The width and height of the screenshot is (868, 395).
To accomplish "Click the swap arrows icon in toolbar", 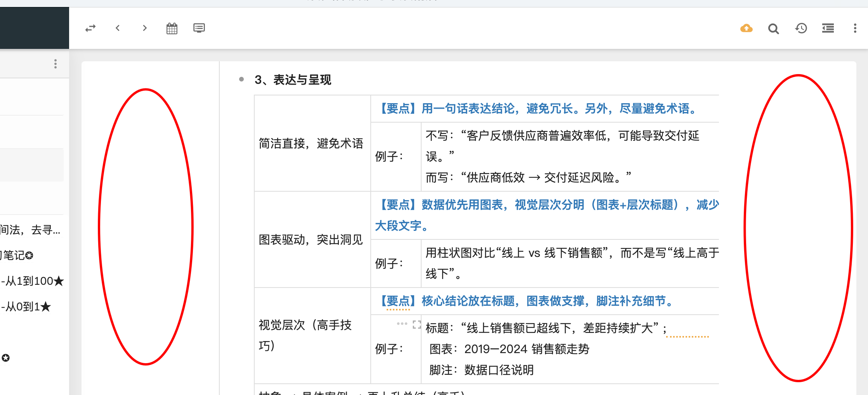I will tap(90, 28).
